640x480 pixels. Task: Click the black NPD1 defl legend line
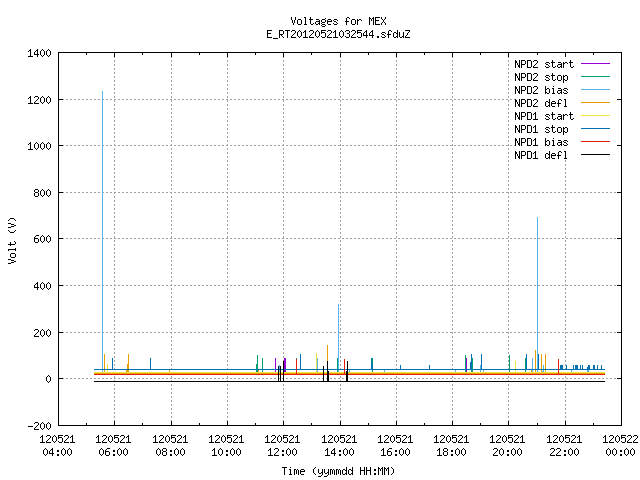[595, 155]
